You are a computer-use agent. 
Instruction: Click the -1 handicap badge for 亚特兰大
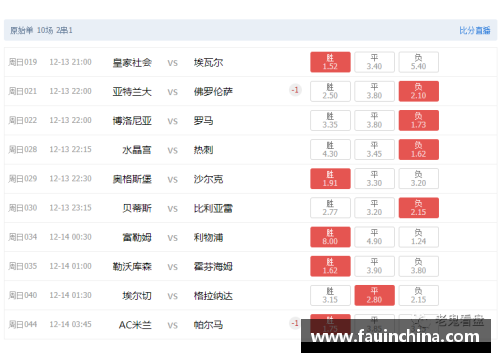(x=295, y=90)
